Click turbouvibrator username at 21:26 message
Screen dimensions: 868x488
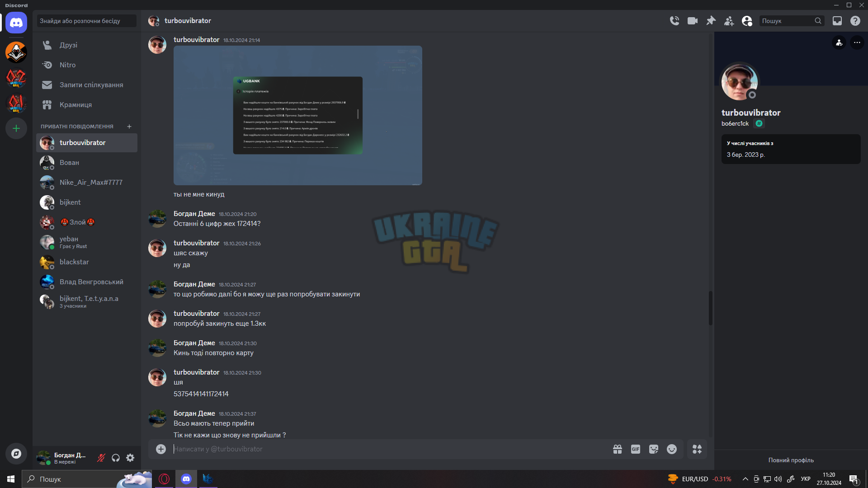[197, 243]
